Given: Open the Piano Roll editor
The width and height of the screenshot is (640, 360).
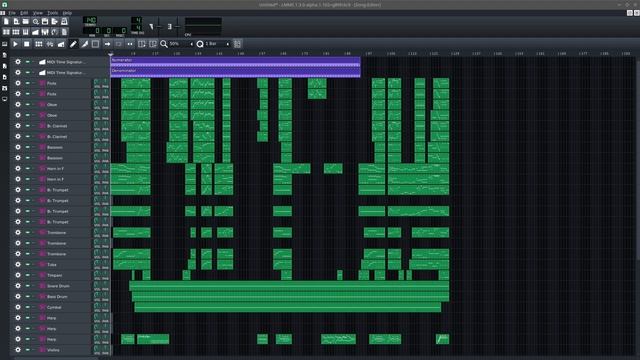Looking at the screenshot, I should click(26, 31).
